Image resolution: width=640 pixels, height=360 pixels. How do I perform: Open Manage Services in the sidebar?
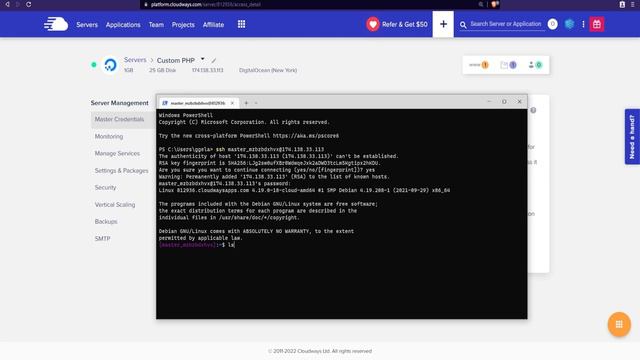[x=117, y=153]
